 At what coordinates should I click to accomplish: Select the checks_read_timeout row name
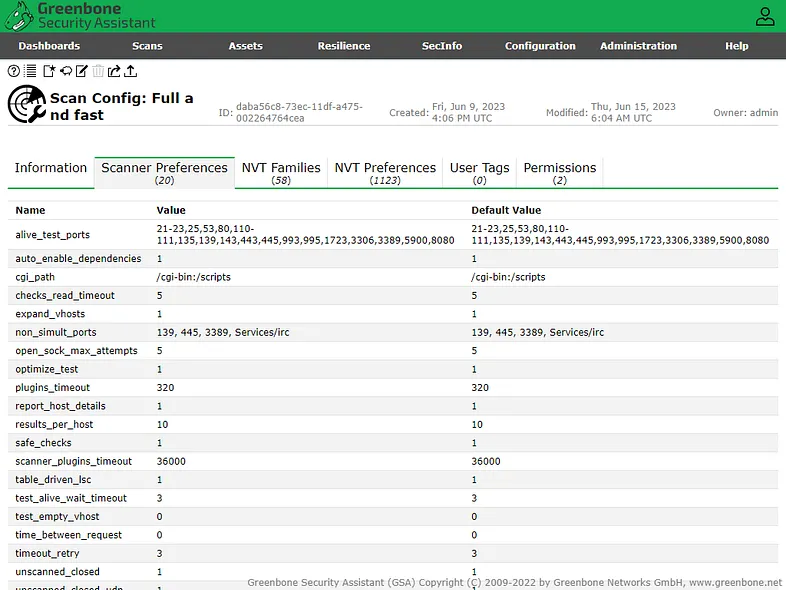65,296
